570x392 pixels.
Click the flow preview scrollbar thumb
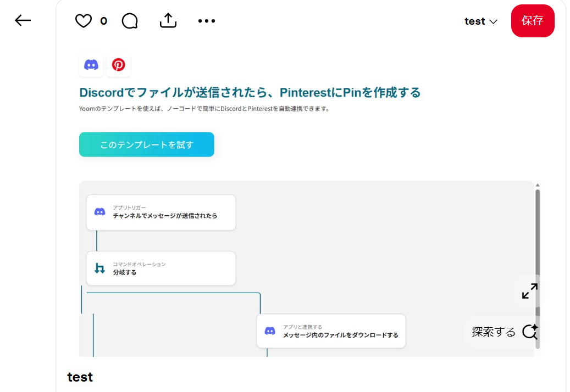click(x=538, y=268)
